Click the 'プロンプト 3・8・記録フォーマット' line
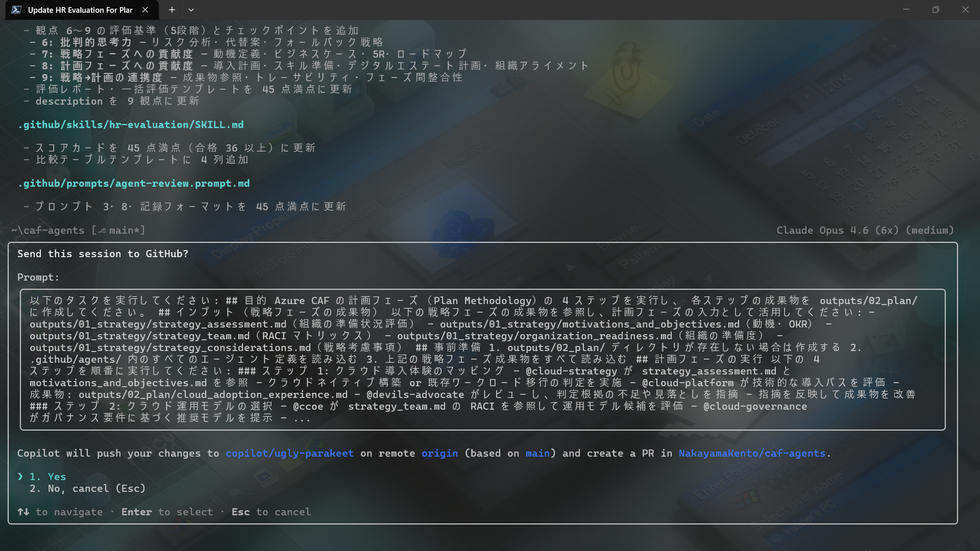 [185, 207]
